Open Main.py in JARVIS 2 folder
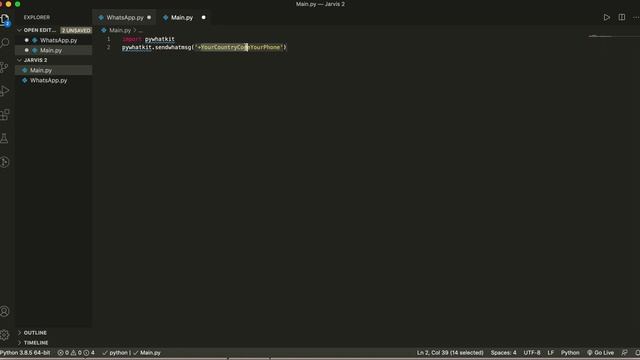This screenshot has height=360, width=640. (41, 70)
